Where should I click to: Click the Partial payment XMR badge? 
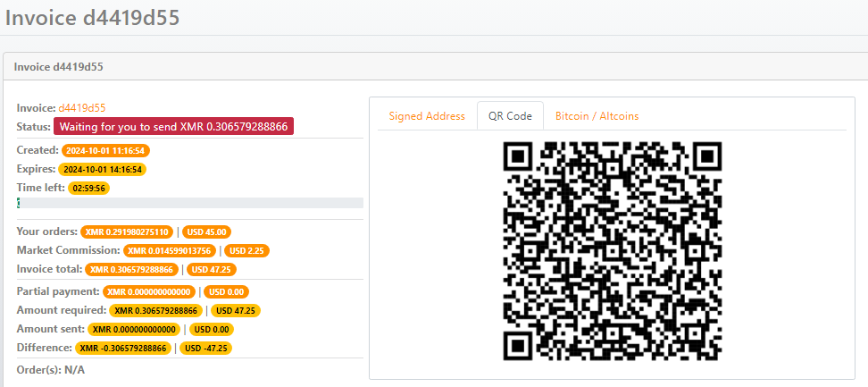(x=148, y=291)
